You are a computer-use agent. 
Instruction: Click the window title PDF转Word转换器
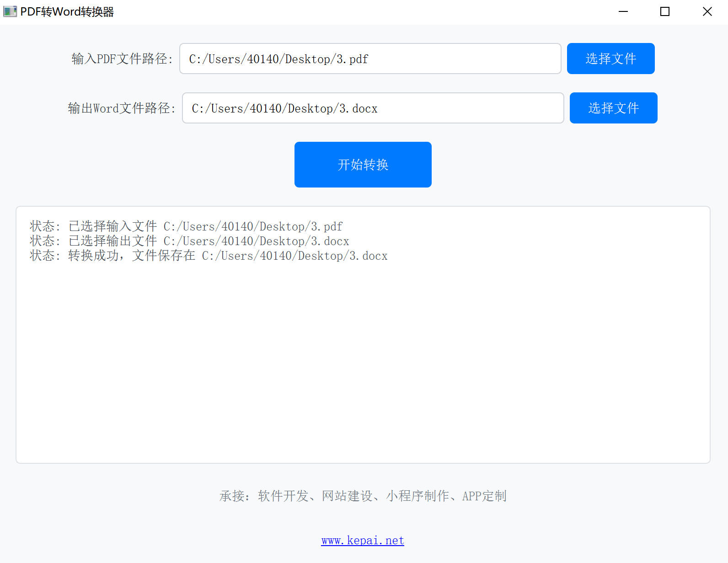tap(67, 12)
